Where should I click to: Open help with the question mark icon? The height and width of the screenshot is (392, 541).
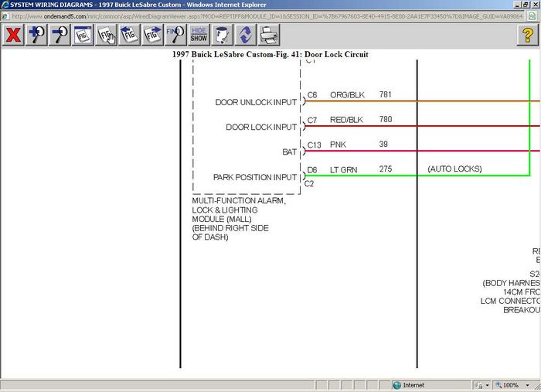click(528, 35)
